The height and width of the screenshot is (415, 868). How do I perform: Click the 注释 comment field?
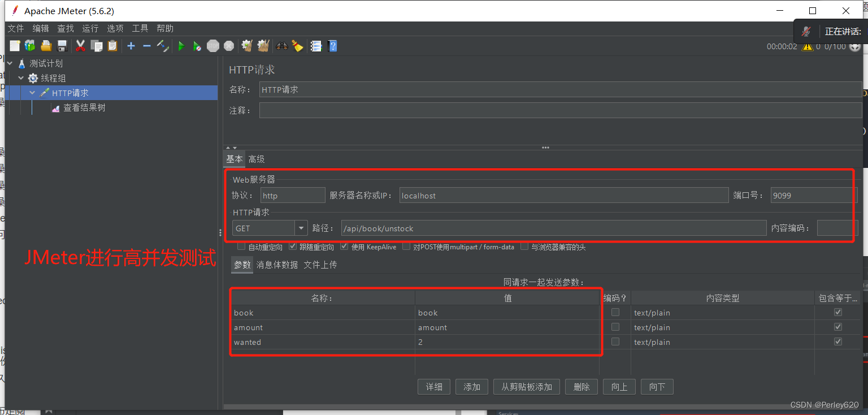tap(561, 110)
